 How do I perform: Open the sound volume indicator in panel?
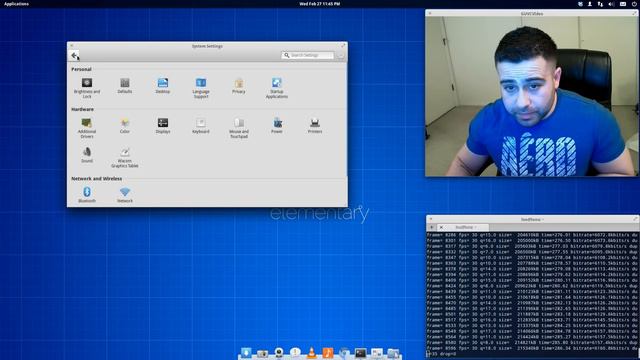[x=611, y=4]
